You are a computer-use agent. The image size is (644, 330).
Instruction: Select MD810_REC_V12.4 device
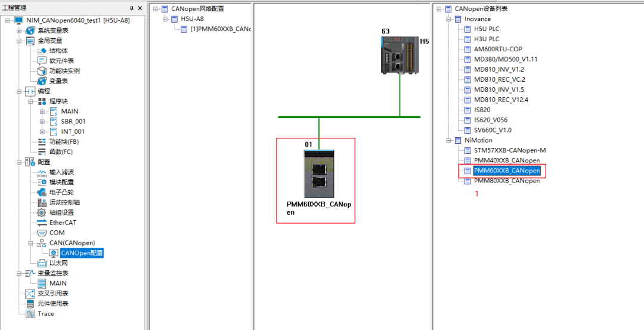[501, 100]
